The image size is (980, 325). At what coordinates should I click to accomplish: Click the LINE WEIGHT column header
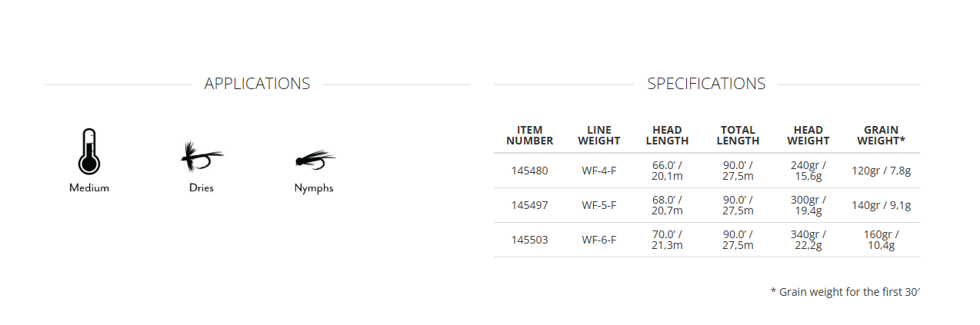tap(598, 135)
